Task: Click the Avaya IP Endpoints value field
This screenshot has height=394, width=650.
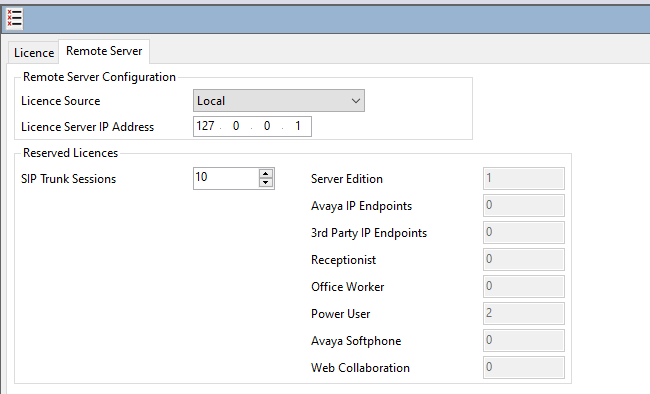Action: [x=524, y=205]
